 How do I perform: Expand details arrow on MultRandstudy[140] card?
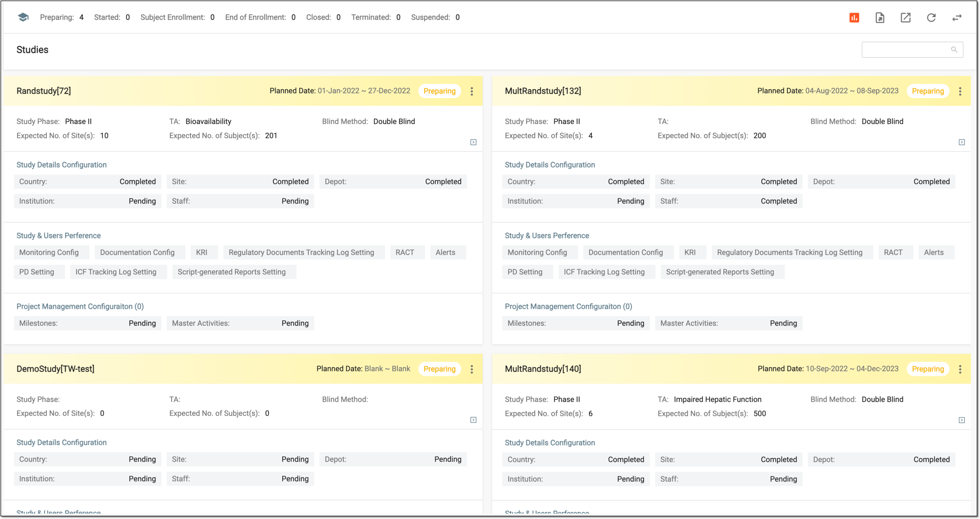point(962,420)
